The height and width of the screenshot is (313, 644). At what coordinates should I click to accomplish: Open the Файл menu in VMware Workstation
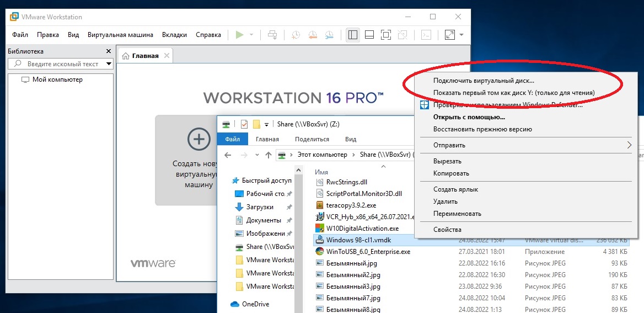[x=20, y=35]
